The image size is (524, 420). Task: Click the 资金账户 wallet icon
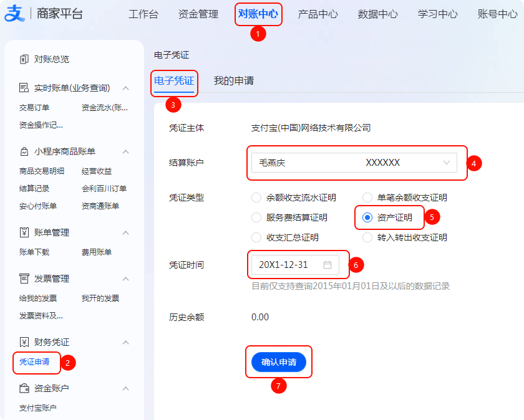click(24, 388)
